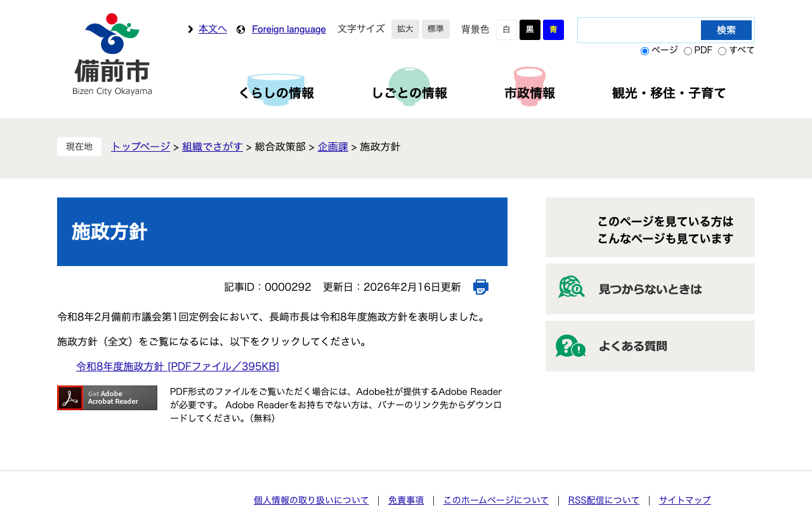Open the Get Adobe Acrobat Reader banner
This screenshot has height=508, width=812.
point(107,398)
